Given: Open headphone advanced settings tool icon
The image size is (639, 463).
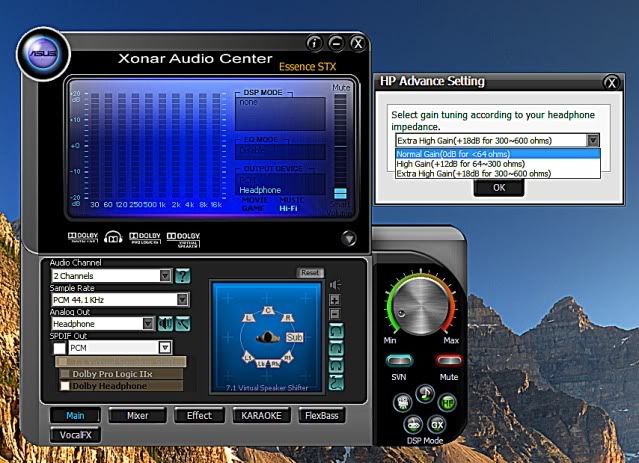Looking at the screenshot, I should (x=183, y=324).
